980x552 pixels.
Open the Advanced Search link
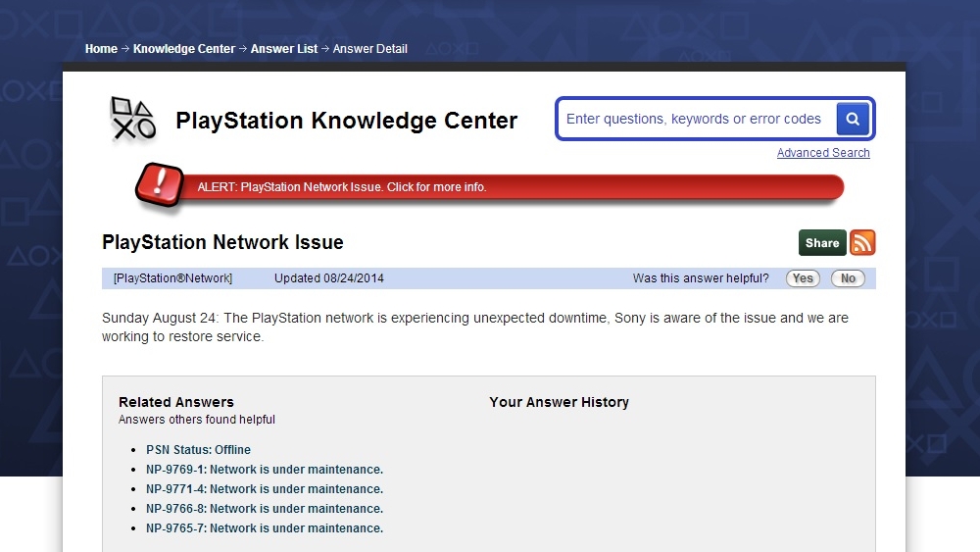[823, 153]
